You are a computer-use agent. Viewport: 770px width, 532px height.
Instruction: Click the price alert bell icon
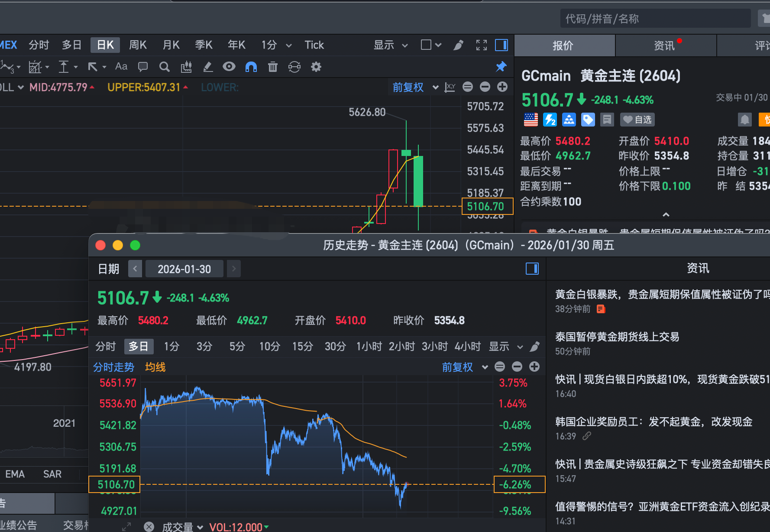click(x=744, y=120)
